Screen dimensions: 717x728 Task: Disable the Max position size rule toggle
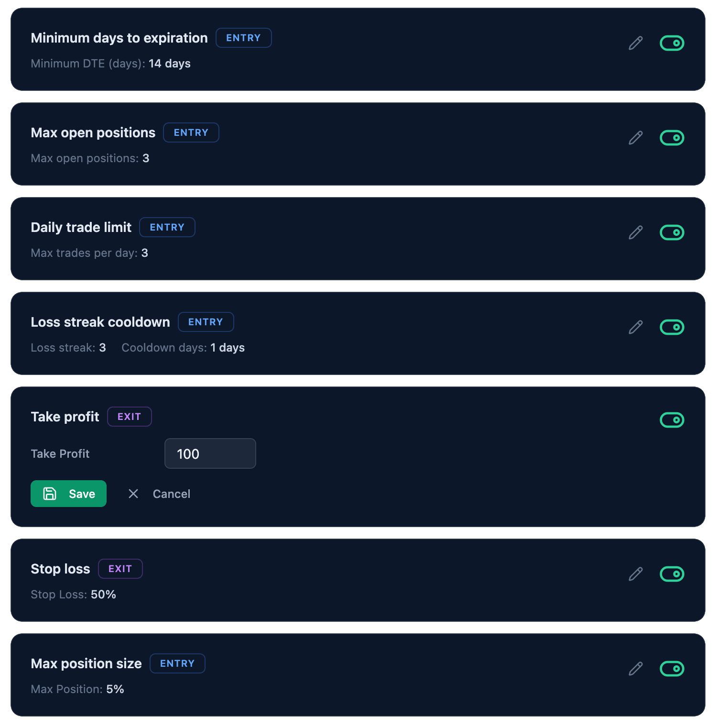[672, 668]
